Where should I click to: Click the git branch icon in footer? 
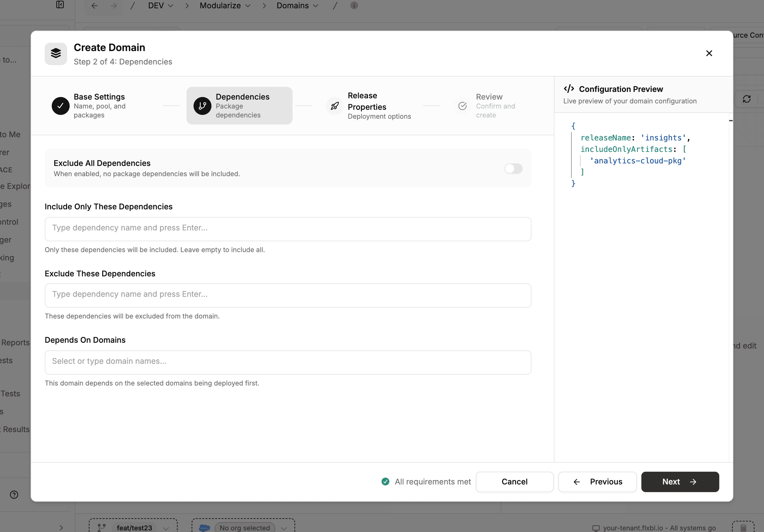click(102, 527)
